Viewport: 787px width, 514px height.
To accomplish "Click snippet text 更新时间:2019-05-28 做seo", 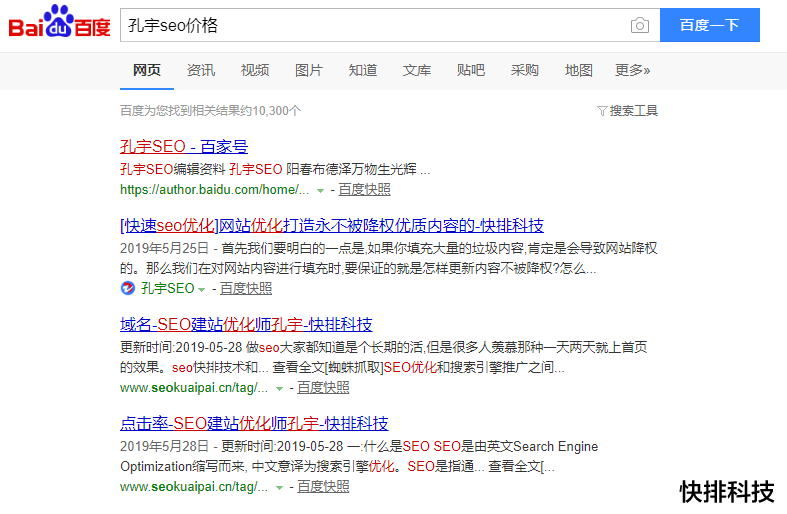I will coord(200,347).
